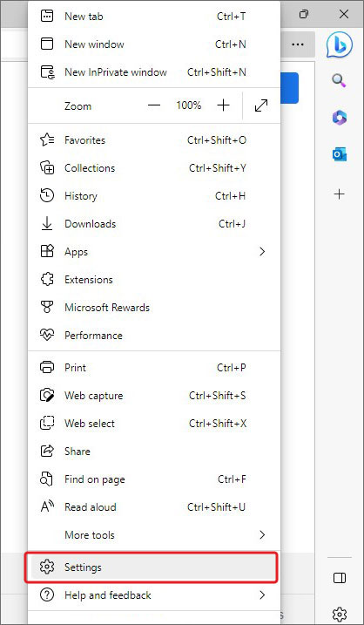
Task: Close the browser window
Action: click(x=344, y=14)
